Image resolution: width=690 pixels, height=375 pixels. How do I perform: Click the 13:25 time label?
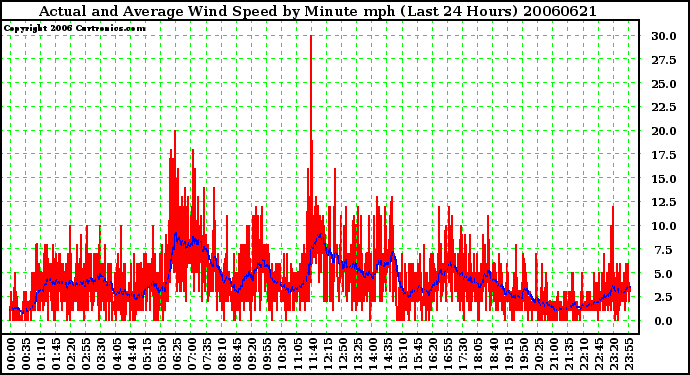(357, 354)
